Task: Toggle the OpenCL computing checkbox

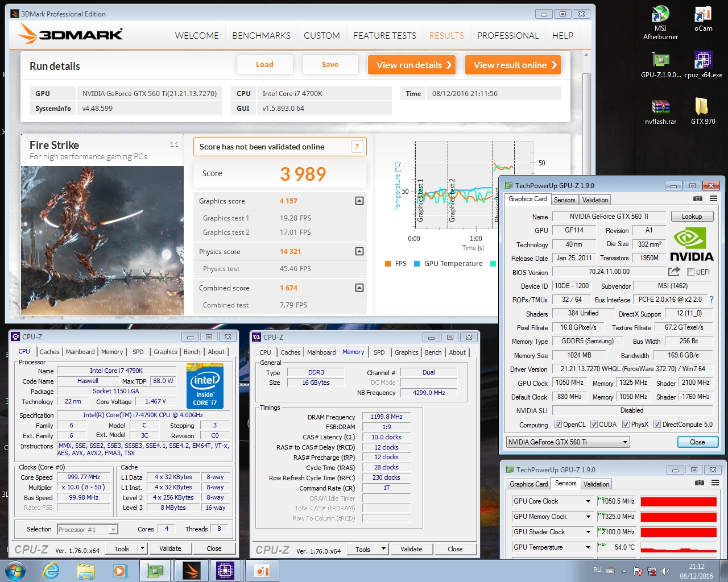Action: point(558,425)
